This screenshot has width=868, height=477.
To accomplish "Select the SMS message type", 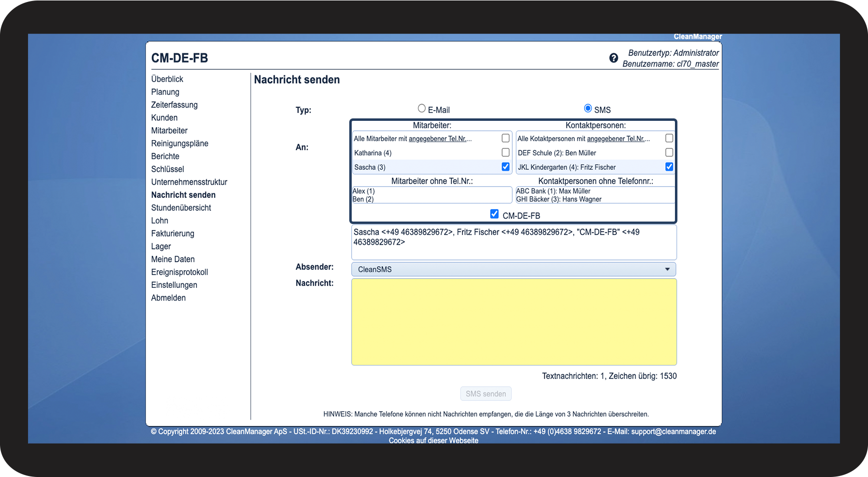I will click(588, 109).
